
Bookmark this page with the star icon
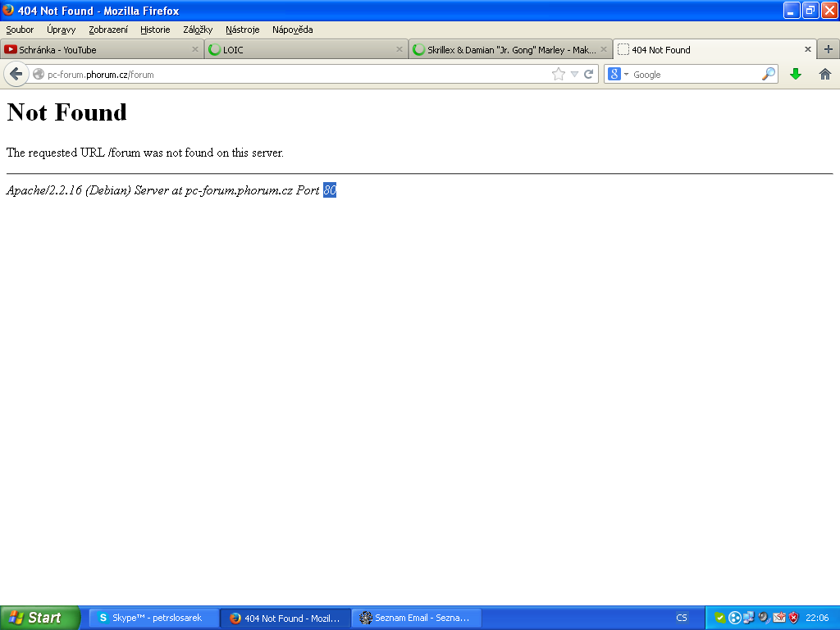tap(559, 74)
